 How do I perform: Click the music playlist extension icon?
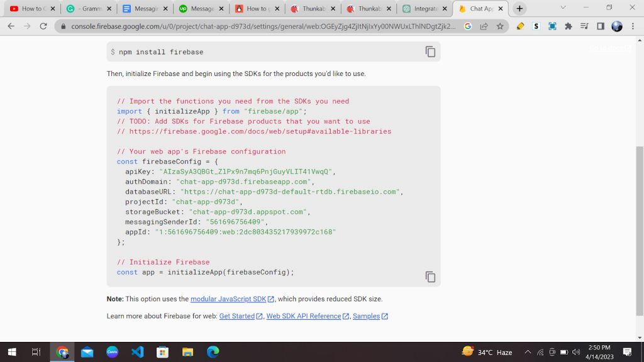584,26
